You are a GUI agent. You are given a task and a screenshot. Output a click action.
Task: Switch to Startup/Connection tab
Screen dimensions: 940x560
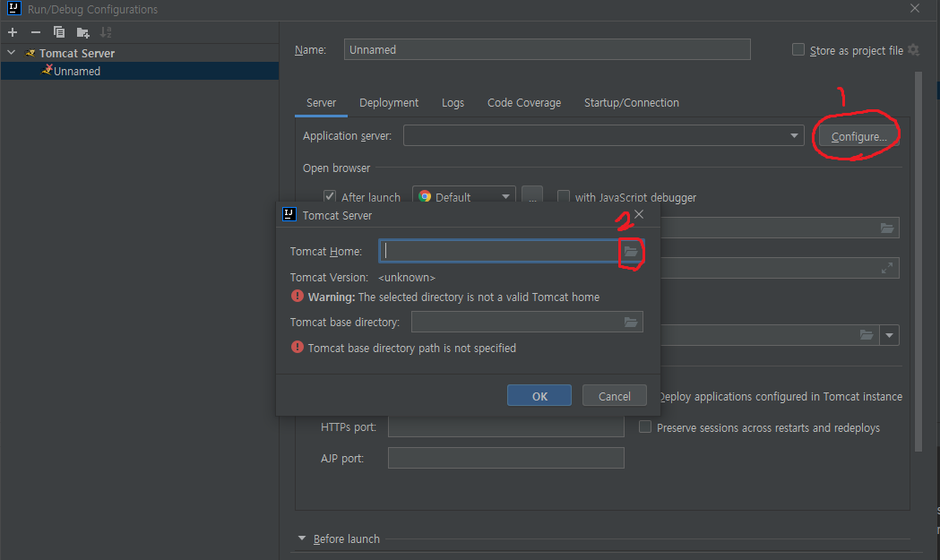(631, 102)
